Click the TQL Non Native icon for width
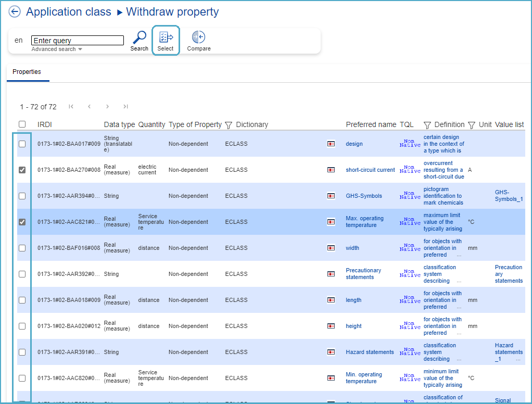The height and width of the screenshot is (404, 532). pyautogui.click(x=410, y=248)
